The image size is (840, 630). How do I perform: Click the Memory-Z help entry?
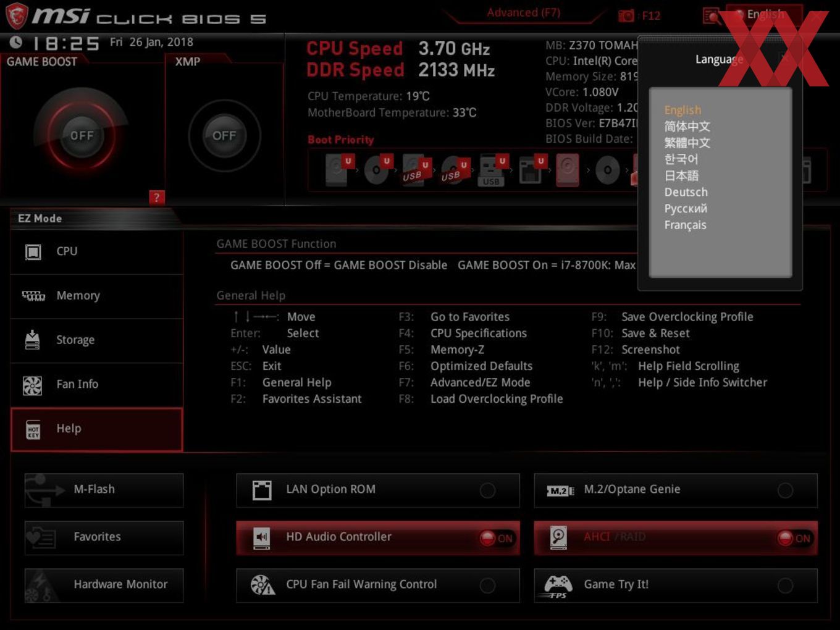pos(457,350)
